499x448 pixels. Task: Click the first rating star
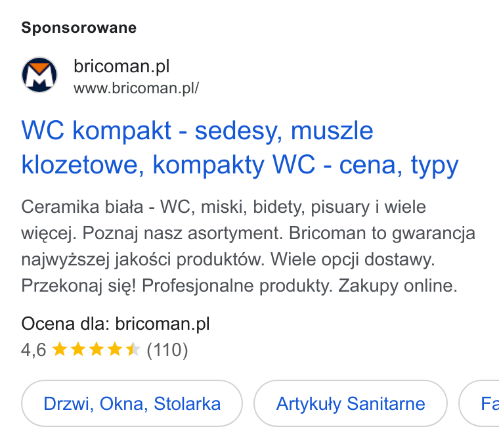pos(59,349)
